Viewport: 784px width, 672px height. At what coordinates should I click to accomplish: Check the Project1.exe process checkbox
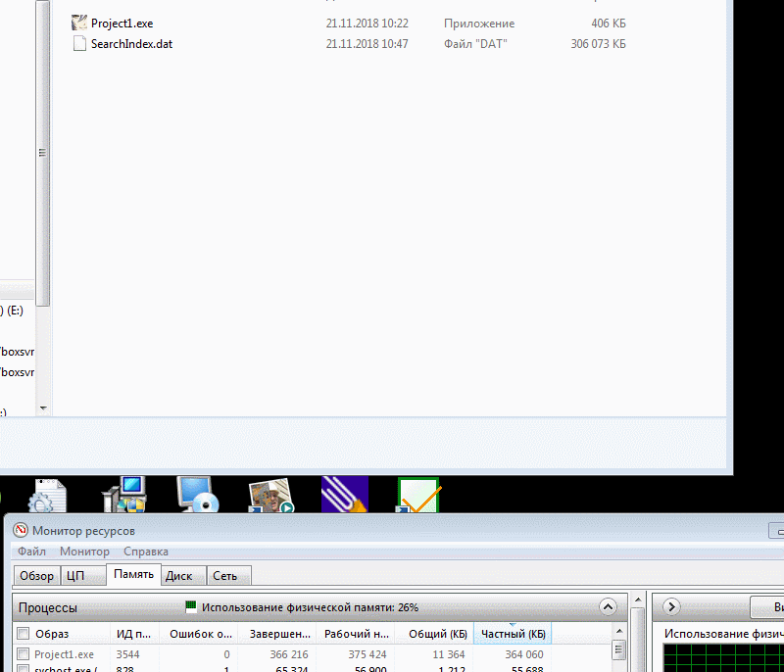[23, 654]
